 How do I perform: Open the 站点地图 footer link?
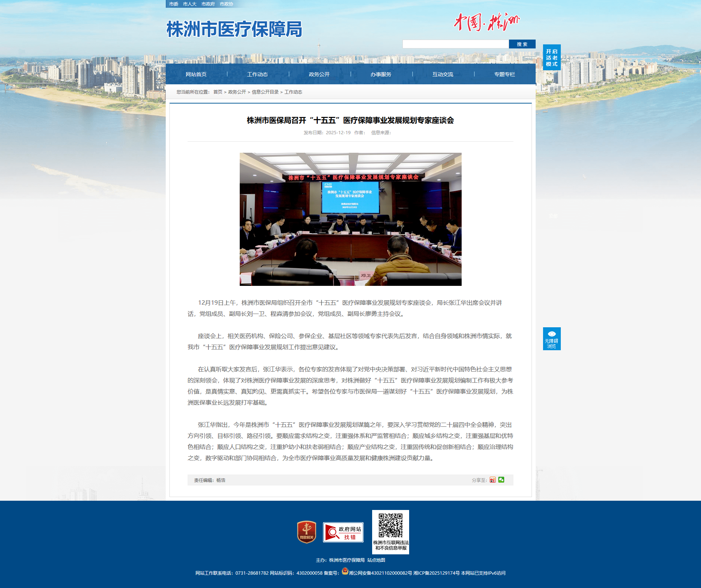[376, 560]
